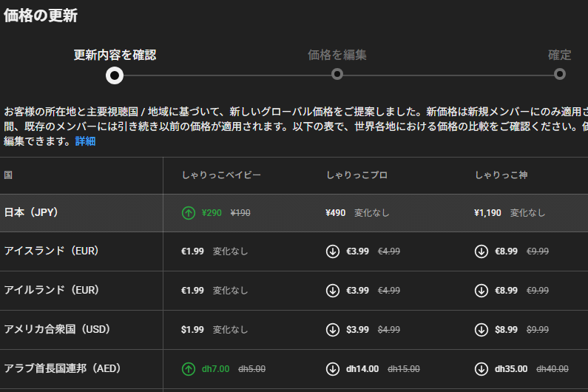Click the €1.99 price in the アイスランド row
This screenshot has width=588, height=392.
point(192,251)
